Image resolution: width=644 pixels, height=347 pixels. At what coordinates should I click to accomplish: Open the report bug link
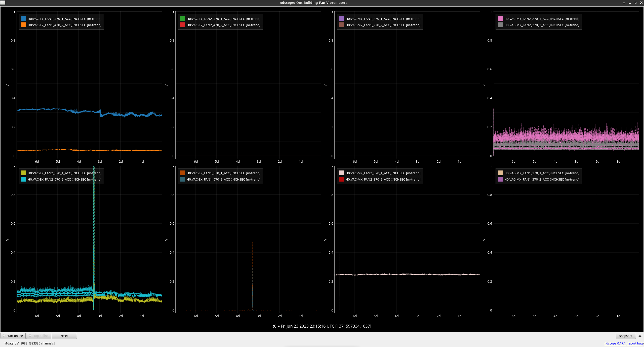coord(635,343)
